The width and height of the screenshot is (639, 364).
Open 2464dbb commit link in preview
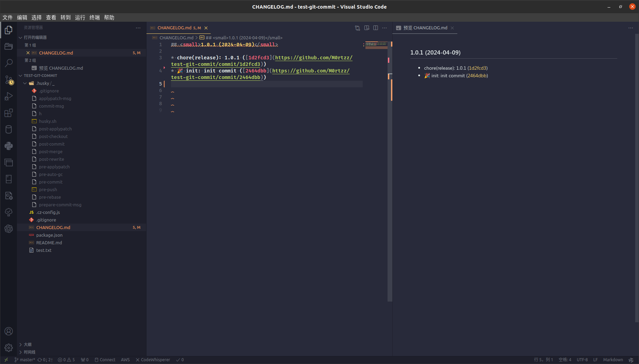(x=477, y=76)
